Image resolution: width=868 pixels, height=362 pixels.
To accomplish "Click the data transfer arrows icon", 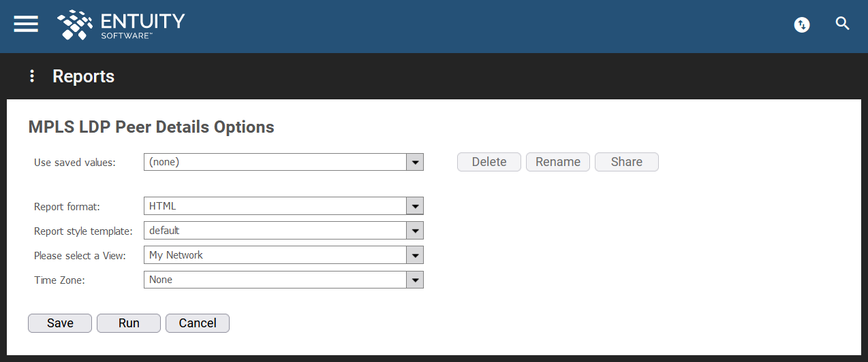I will [802, 25].
